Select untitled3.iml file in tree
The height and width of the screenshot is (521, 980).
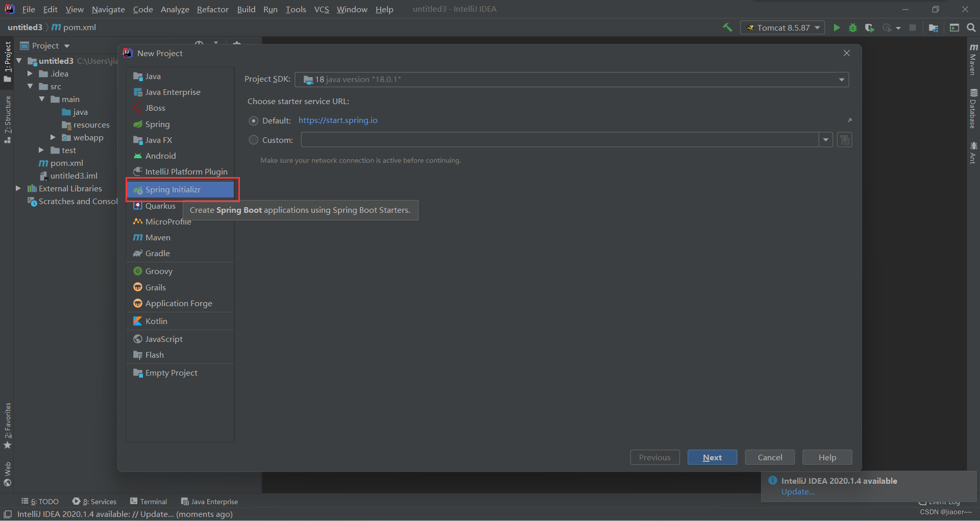pyautogui.click(x=73, y=176)
